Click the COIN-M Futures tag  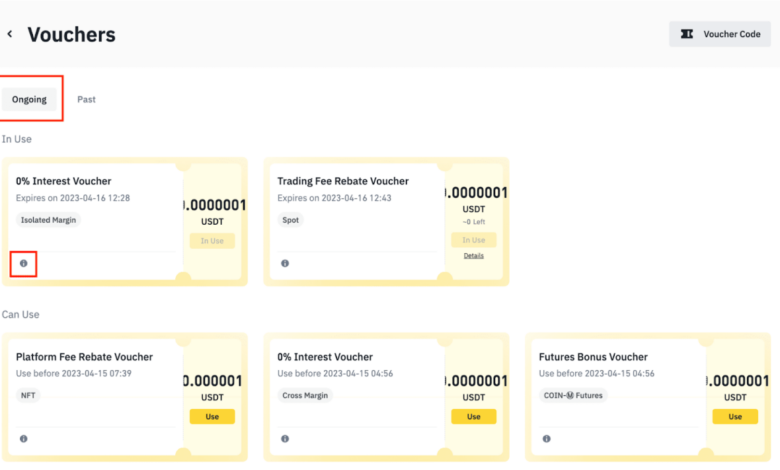point(573,395)
